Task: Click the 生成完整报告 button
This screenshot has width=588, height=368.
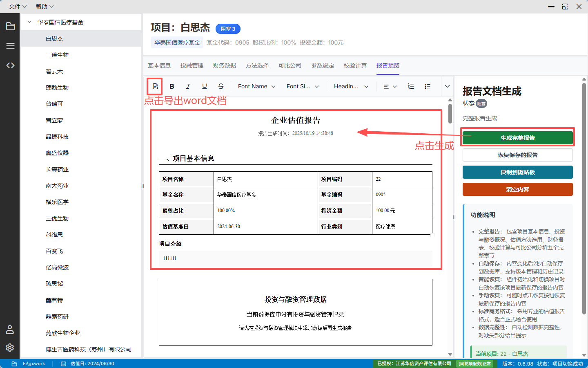Action: (517, 138)
